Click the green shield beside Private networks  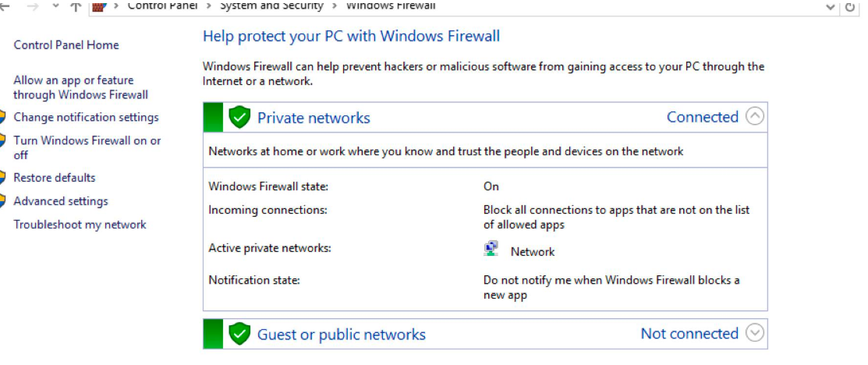(239, 118)
